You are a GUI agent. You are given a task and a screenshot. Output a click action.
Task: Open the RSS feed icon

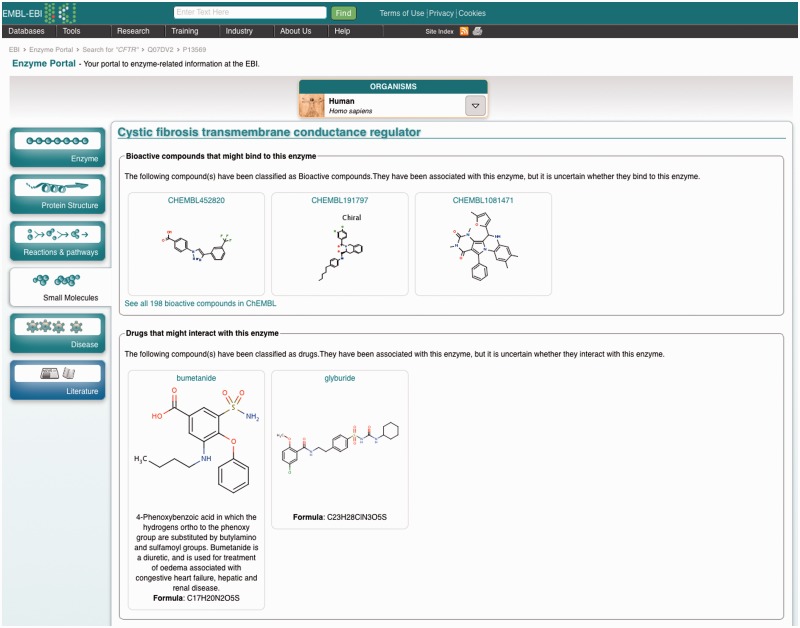(x=464, y=31)
